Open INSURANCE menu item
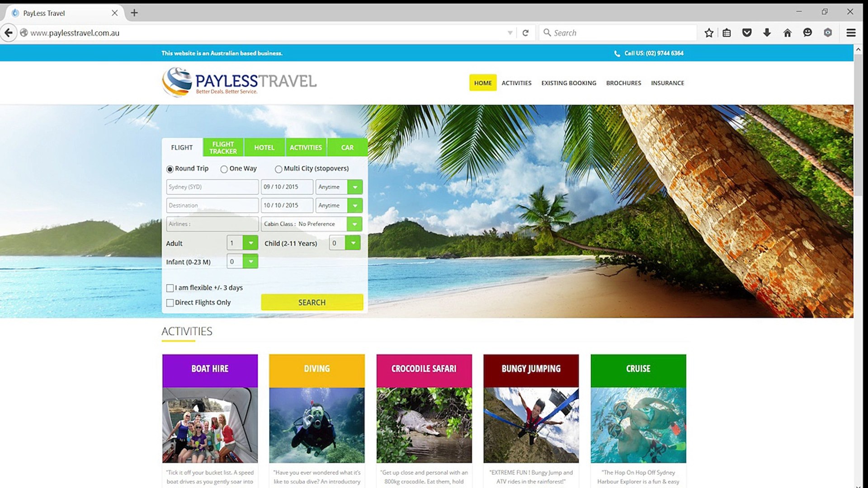 (x=667, y=83)
